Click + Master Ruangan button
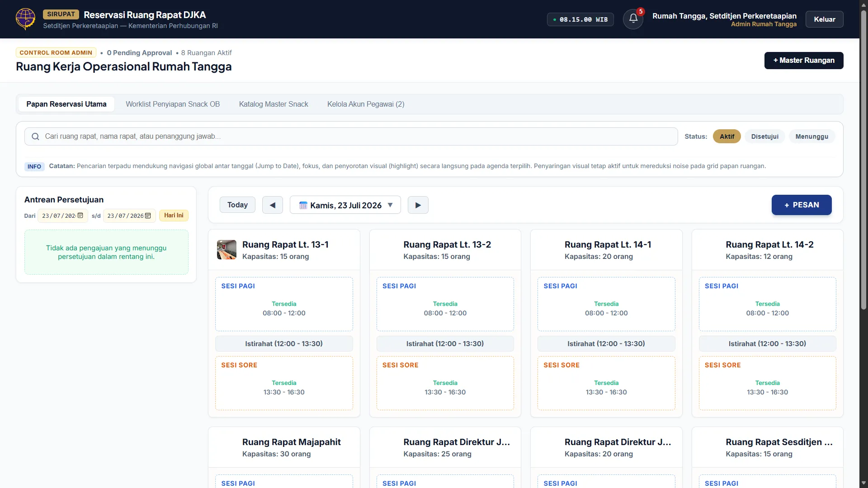Viewport: 868px width, 488px height. [x=804, y=61]
